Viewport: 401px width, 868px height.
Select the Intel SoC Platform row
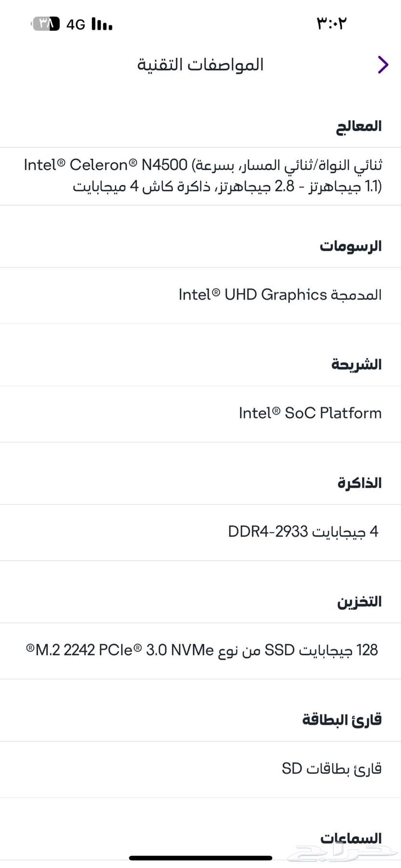pyautogui.click(x=310, y=413)
